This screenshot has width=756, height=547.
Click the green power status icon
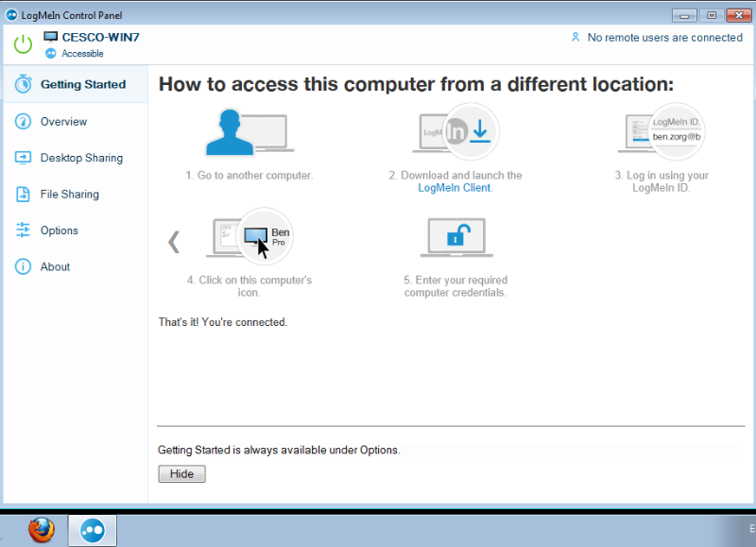coord(23,43)
